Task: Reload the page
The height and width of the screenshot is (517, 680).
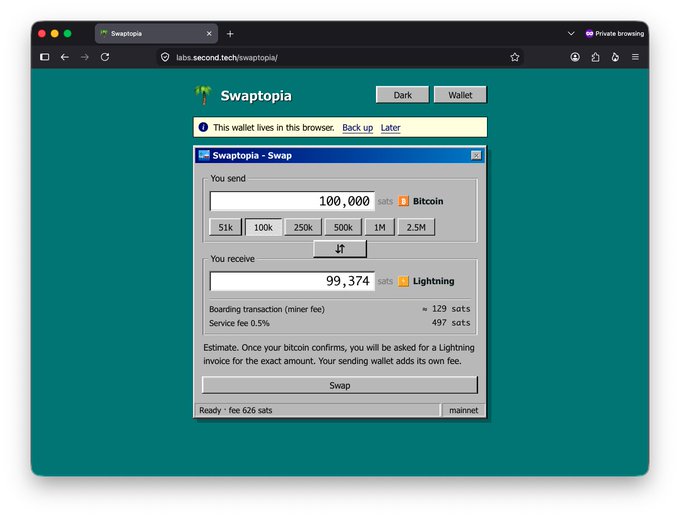Action: (105, 57)
